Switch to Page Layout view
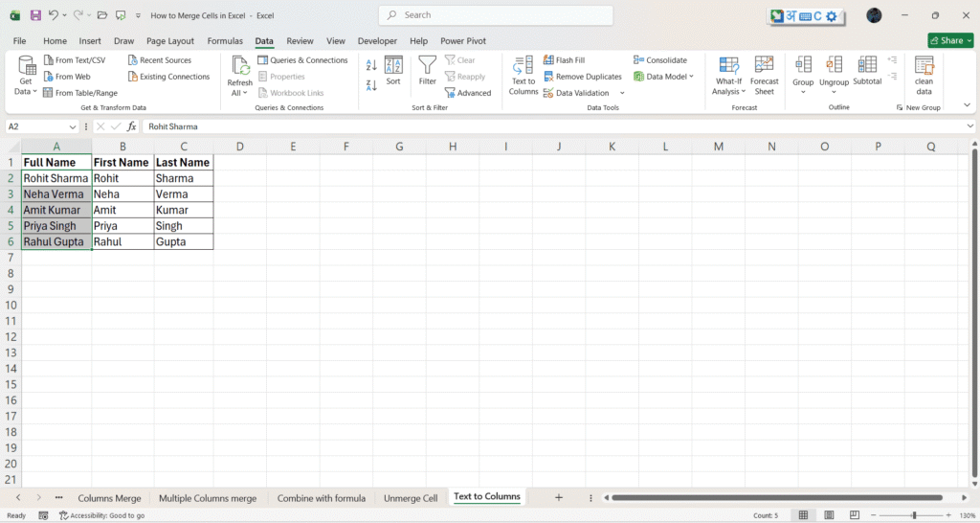This screenshot has height=523, width=980. pos(829,515)
